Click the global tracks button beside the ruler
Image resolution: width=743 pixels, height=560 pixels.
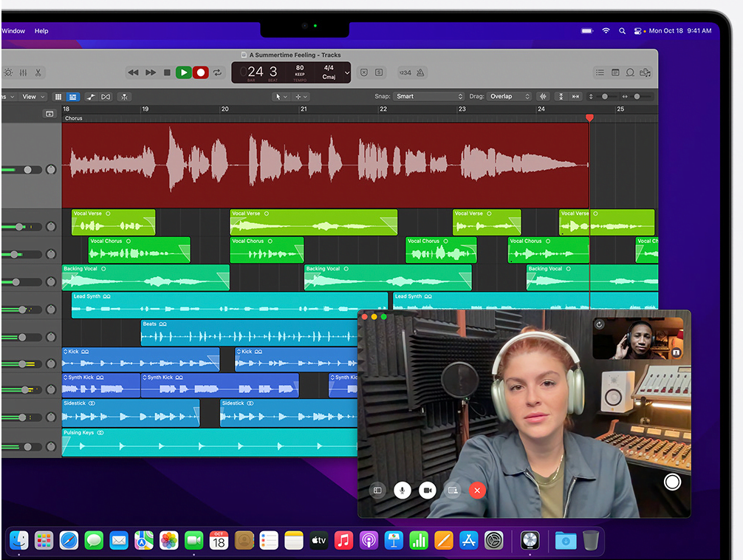49,114
